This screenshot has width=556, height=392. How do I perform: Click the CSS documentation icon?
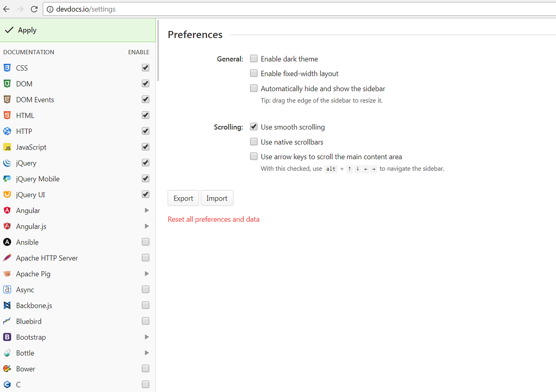(7, 68)
